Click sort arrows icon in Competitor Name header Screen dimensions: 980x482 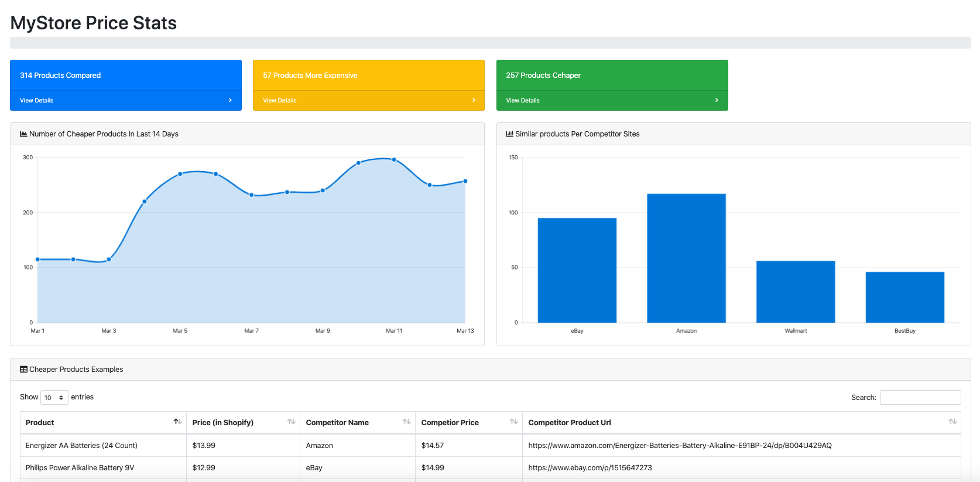point(406,422)
